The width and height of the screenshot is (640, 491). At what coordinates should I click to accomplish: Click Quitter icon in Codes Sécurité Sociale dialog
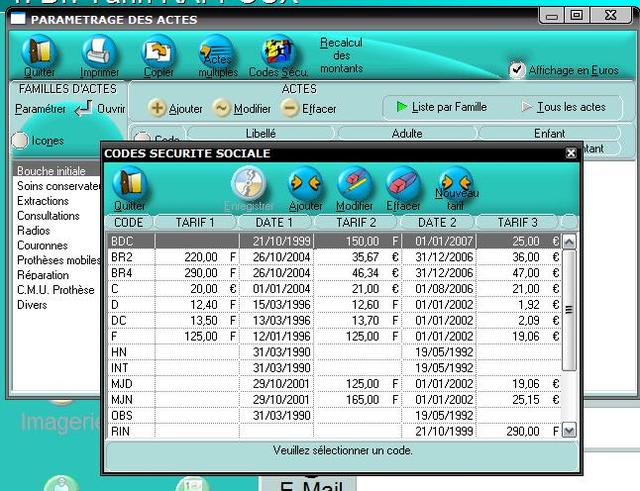click(129, 185)
